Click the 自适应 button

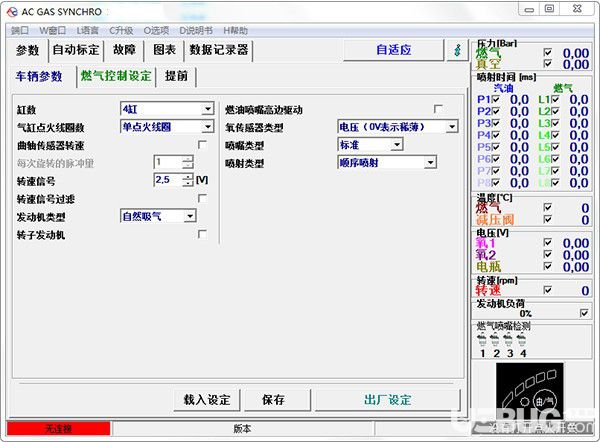[x=394, y=50]
